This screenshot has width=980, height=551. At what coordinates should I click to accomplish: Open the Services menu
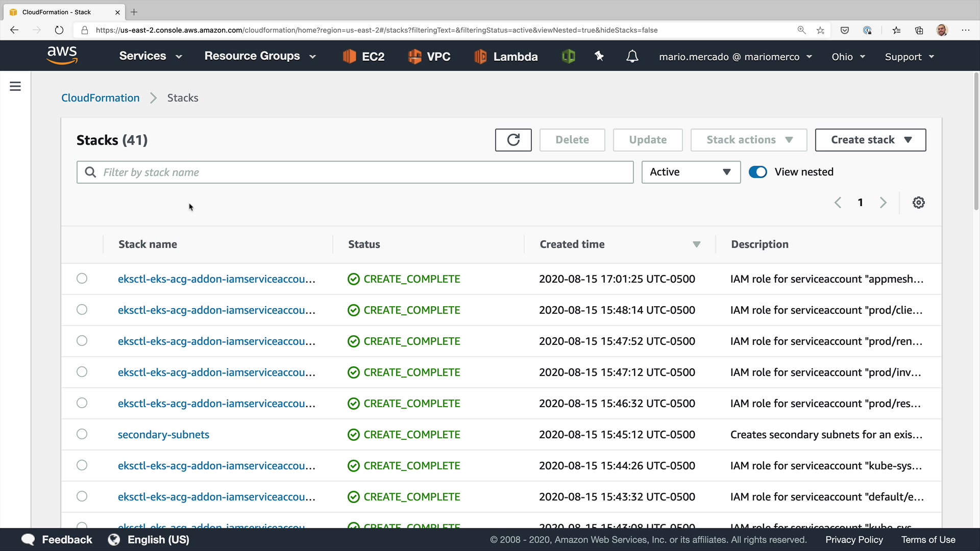[x=150, y=56]
